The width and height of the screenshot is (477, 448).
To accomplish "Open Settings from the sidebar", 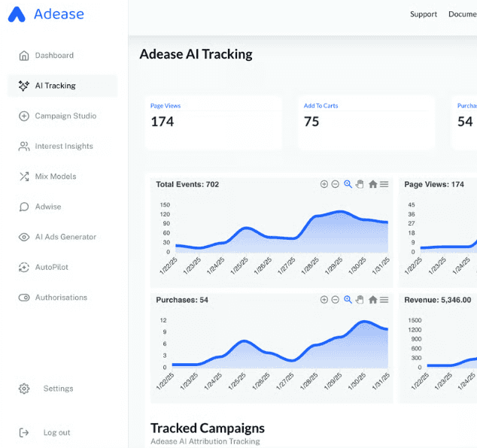I will point(58,389).
